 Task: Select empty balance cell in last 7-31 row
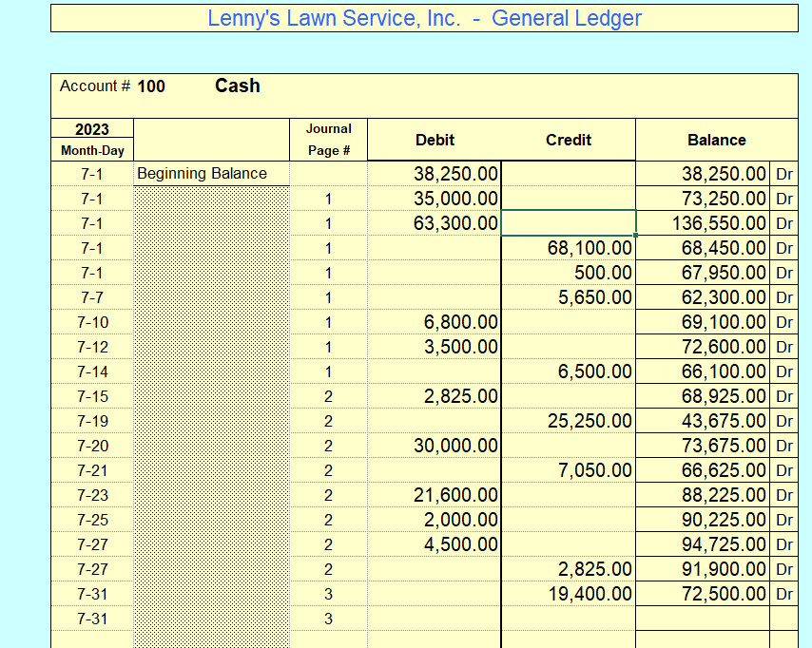pos(703,619)
